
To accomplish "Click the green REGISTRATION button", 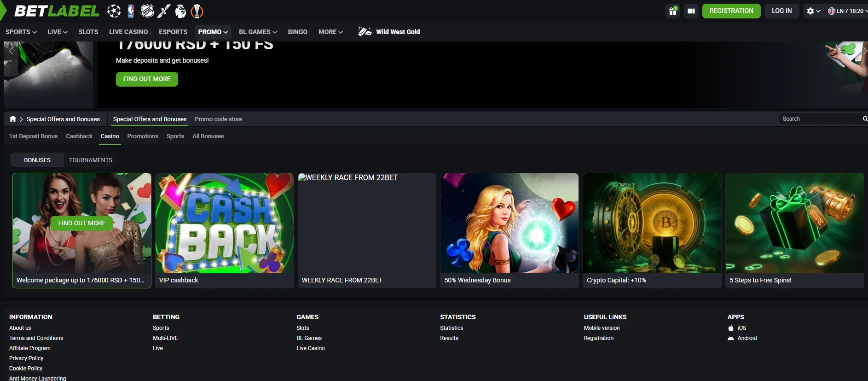I will point(731,11).
